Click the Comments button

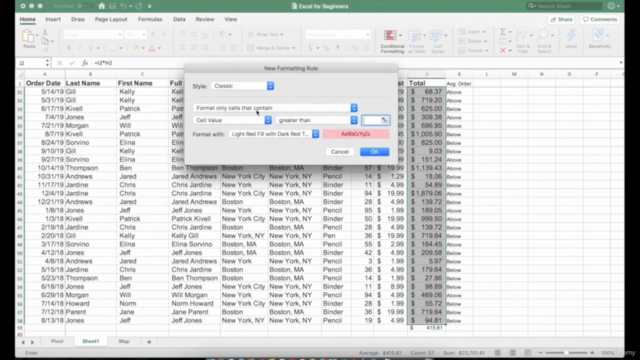[600, 19]
